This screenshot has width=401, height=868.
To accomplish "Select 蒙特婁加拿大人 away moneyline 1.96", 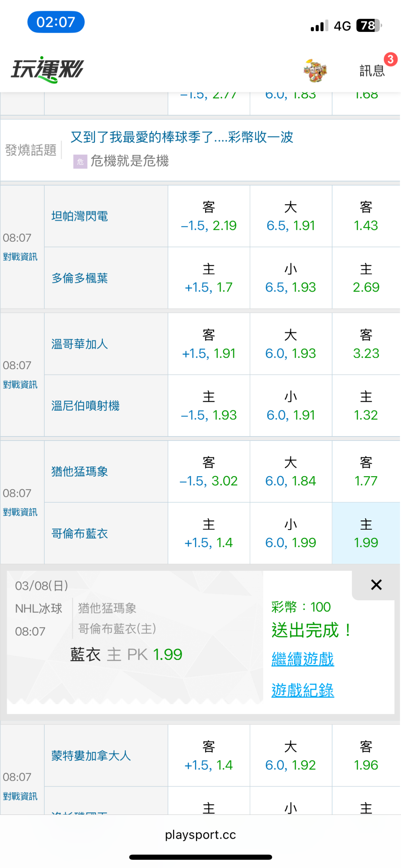I will pos(366,756).
